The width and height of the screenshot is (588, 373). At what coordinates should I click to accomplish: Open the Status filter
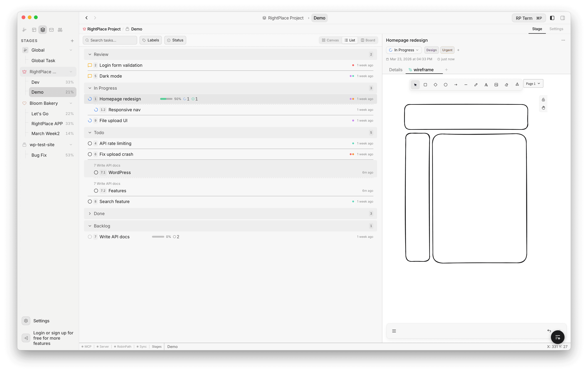[175, 40]
